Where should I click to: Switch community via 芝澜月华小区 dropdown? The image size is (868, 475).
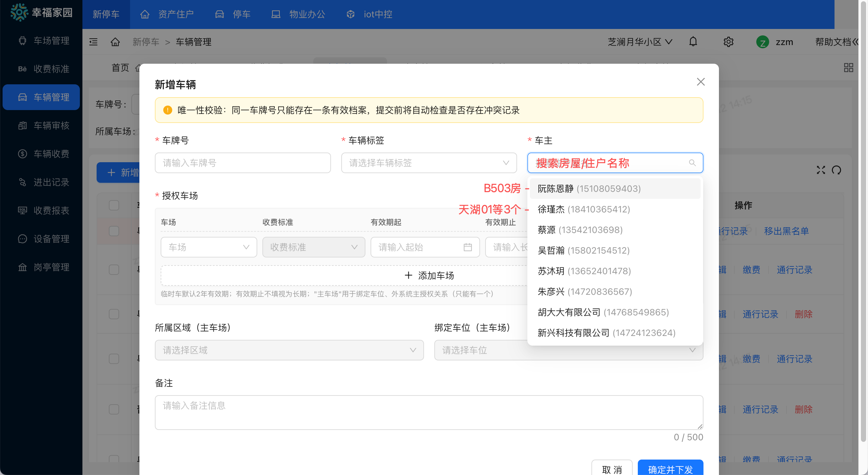tap(640, 42)
